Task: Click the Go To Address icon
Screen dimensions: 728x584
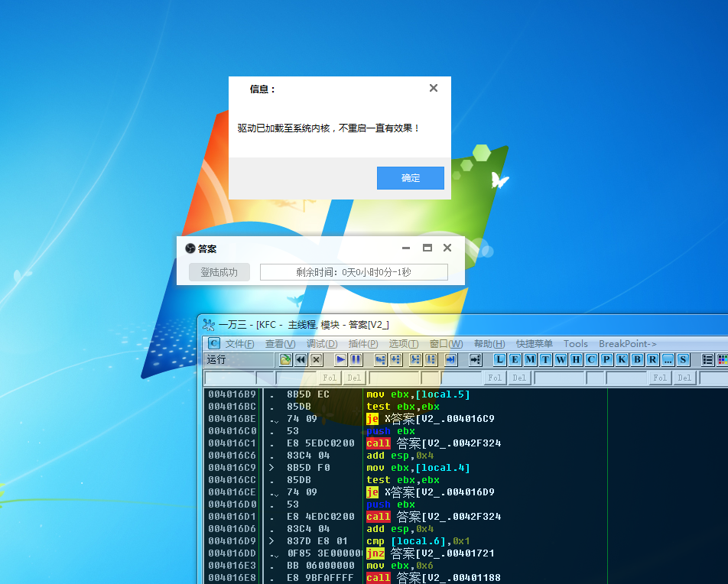Action: [x=476, y=359]
